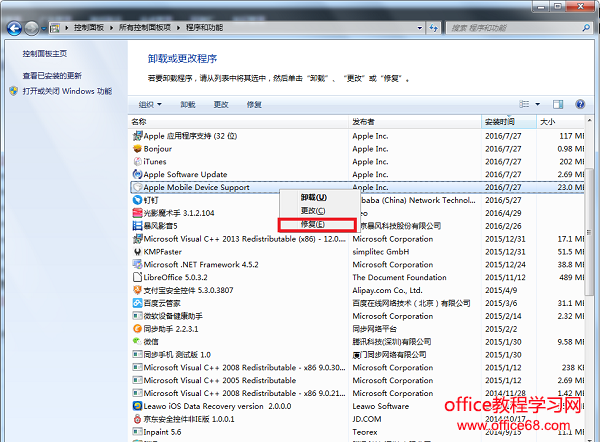Select 所有控制面板项 in the breadcrumb path
The image size is (600, 442).
[145, 28]
